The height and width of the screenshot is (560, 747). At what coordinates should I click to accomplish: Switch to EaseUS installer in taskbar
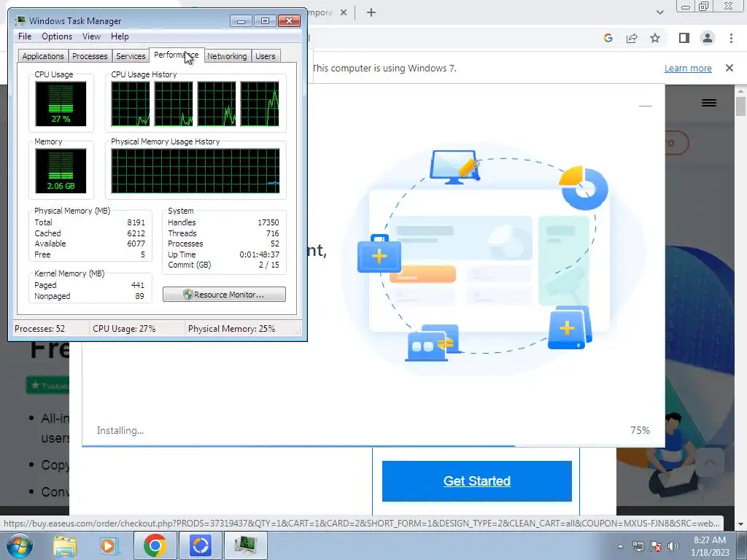click(200, 545)
